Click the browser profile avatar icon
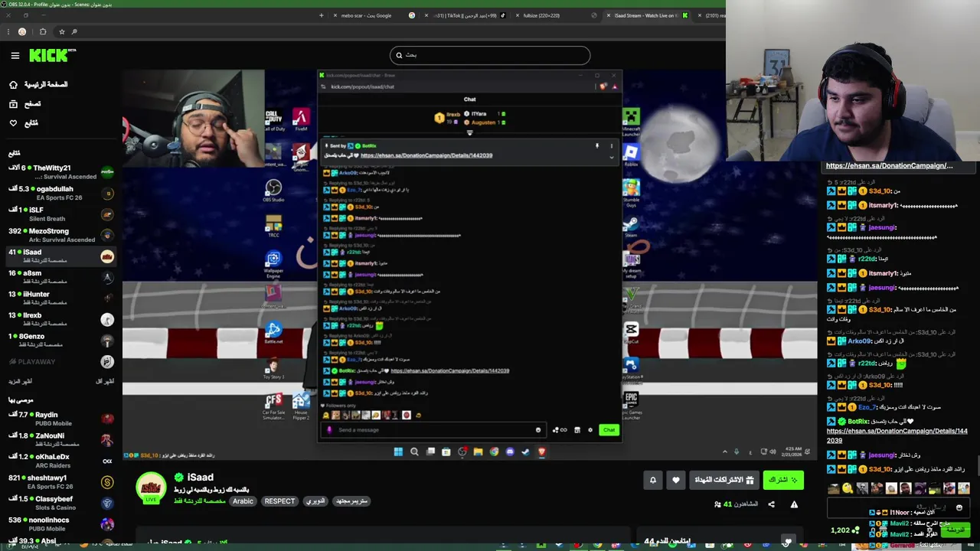Image resolution: width=980 pixels, height=551 pixels. [21, 31]
